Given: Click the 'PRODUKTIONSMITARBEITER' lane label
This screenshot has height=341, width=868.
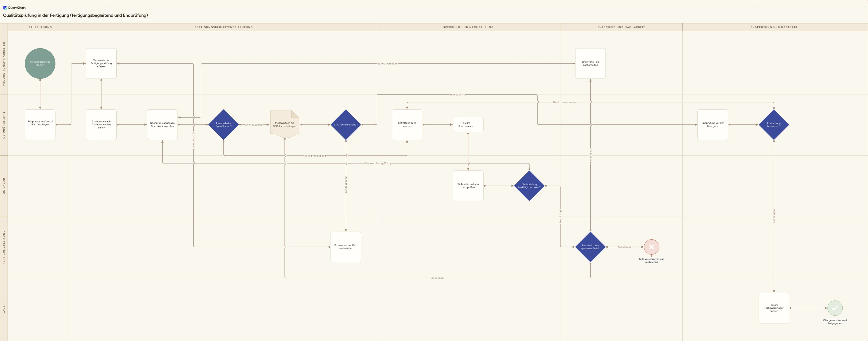Looking at the screenshot, I should coord(4,63).
